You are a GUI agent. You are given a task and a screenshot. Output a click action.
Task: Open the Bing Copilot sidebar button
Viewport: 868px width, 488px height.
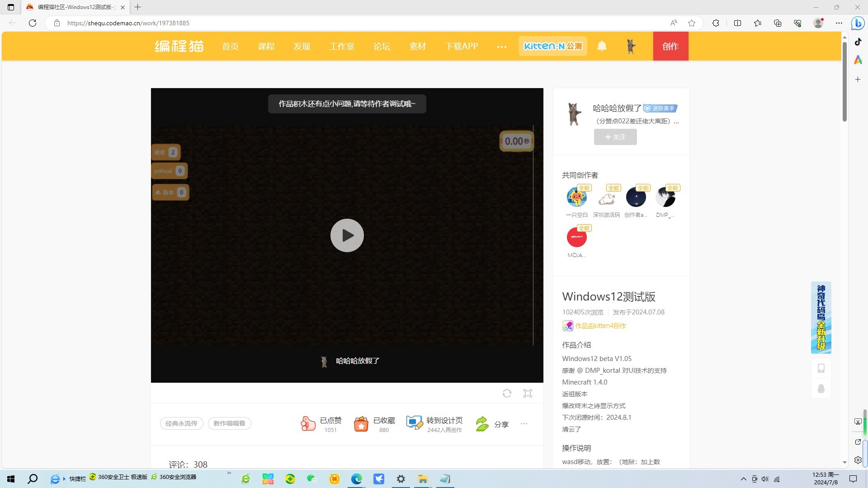[858, 23]
